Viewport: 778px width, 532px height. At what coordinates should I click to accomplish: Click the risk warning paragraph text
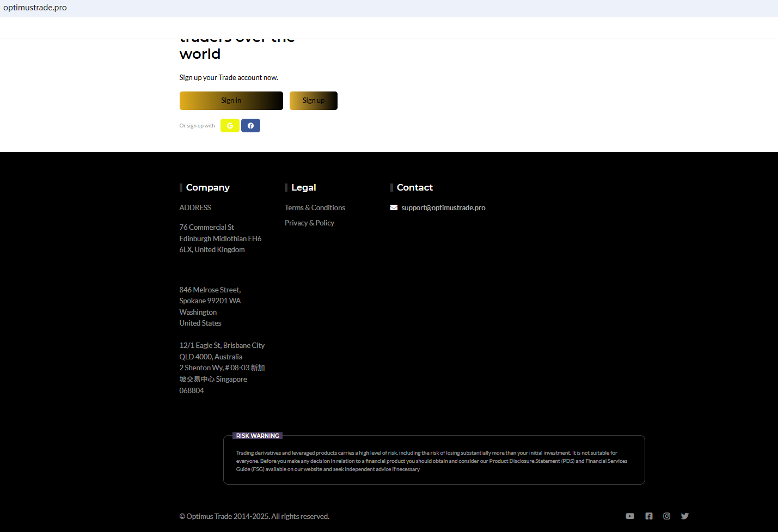(x=432, y=461)
